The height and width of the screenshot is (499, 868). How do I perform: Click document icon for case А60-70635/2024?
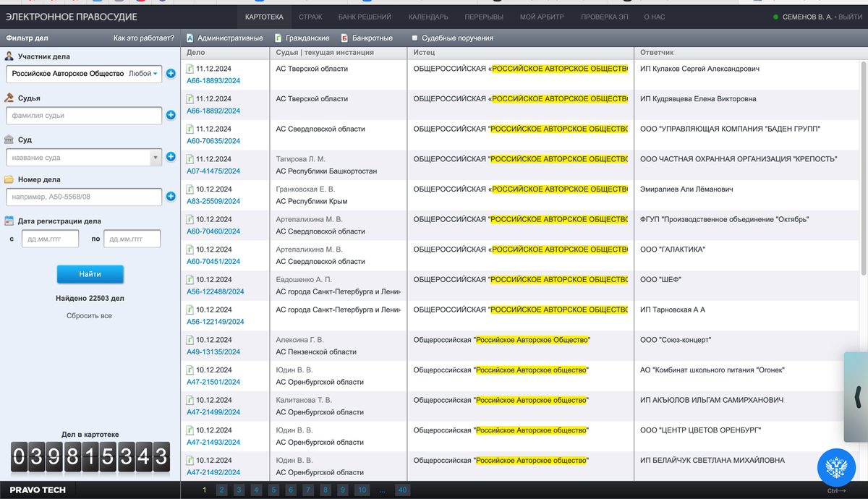[190, 129]
